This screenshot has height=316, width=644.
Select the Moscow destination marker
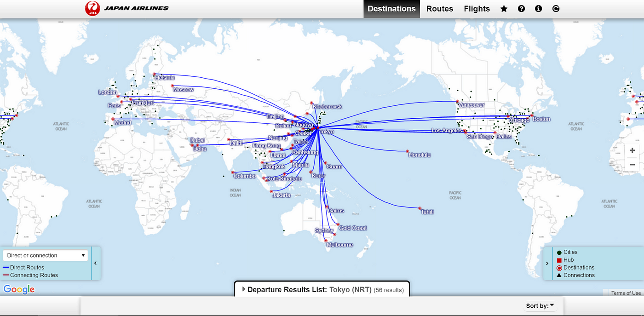[x=172, y=86]
